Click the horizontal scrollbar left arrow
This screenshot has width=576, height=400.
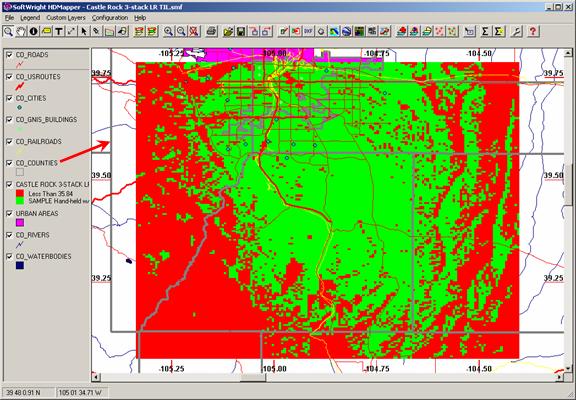tap(96, 377)
